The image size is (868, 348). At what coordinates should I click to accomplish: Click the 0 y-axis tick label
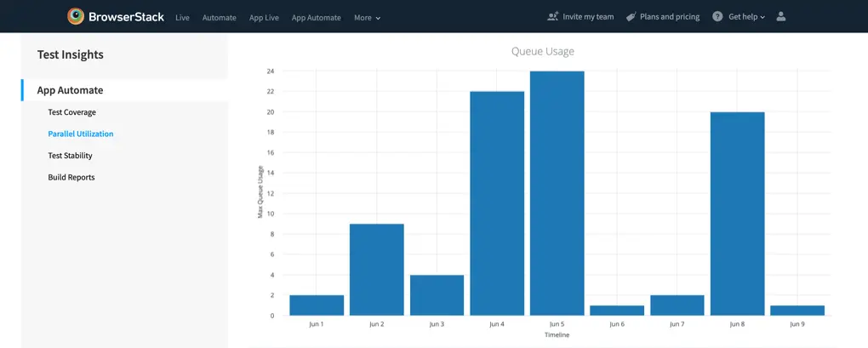click(x=272, y=316)
